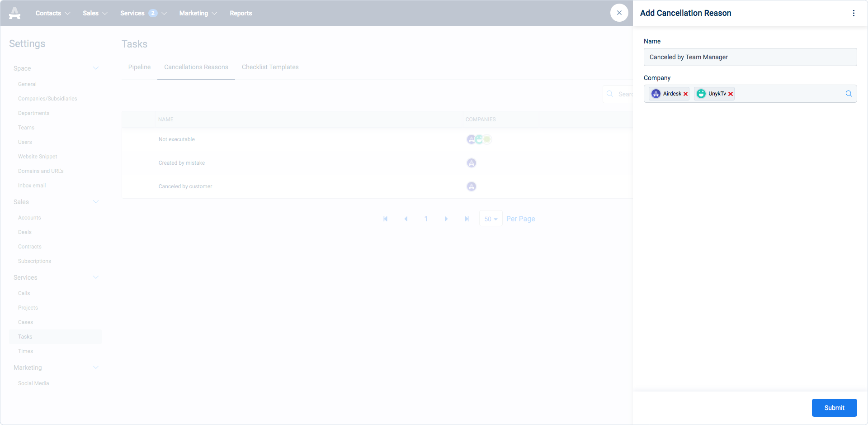This screenshot has width=868, height=425.
Task: Open Website Snippet settings
Action: coord(38,157)
